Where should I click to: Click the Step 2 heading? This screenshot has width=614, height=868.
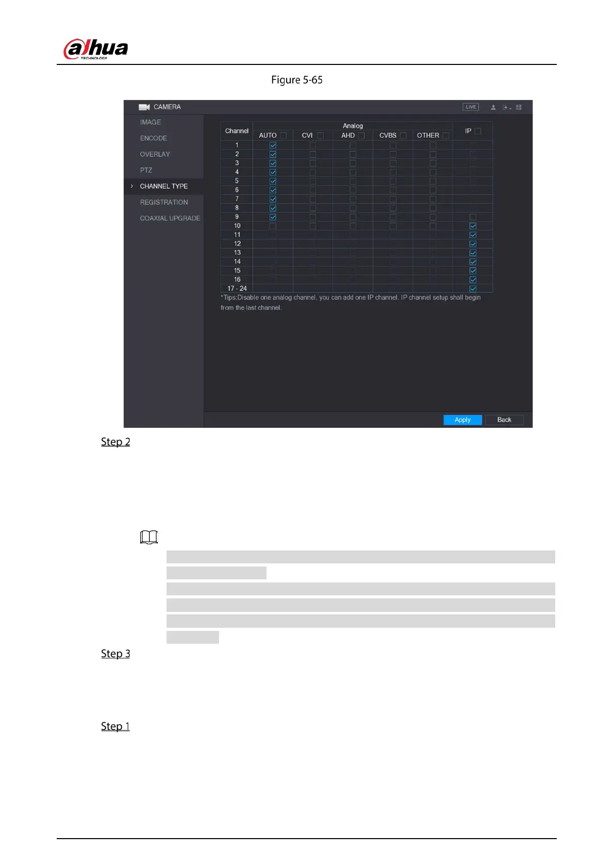coord(115,442)
